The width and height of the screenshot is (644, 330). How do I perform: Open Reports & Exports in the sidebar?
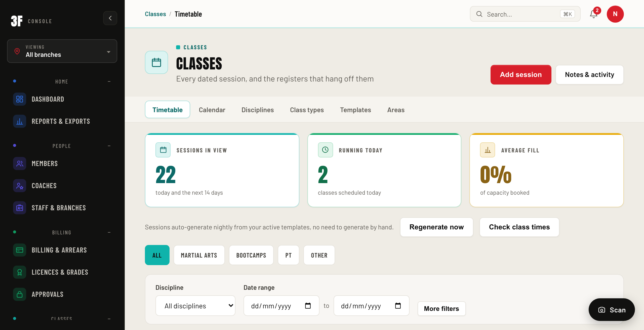tap(62, 121)
